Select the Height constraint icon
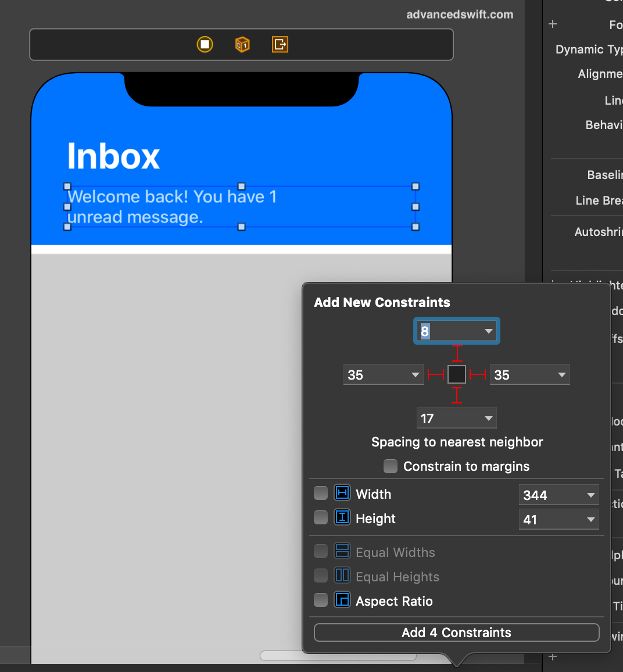The image size is (623, 672). click(342, 517)
